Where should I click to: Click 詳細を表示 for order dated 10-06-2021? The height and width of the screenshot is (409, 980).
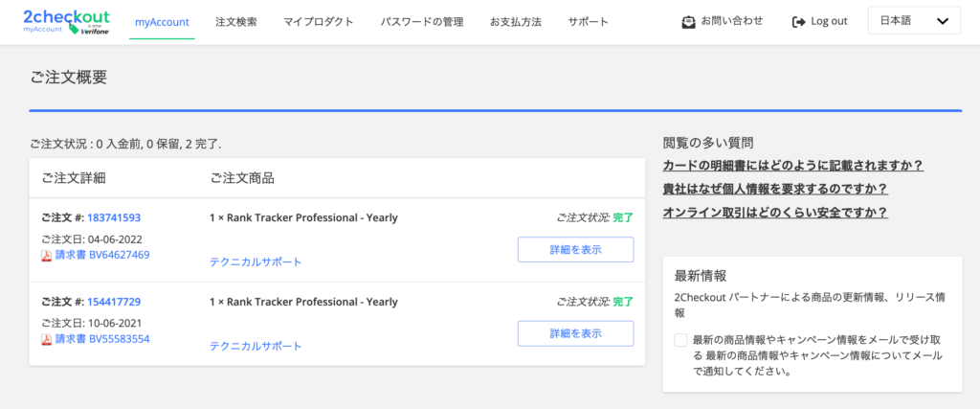coord(575,333)
